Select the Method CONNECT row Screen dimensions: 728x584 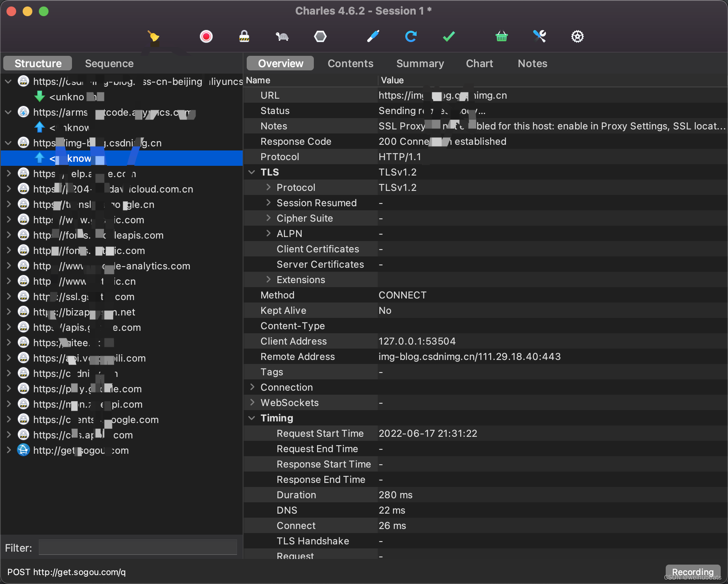click(x=485, y=295)
